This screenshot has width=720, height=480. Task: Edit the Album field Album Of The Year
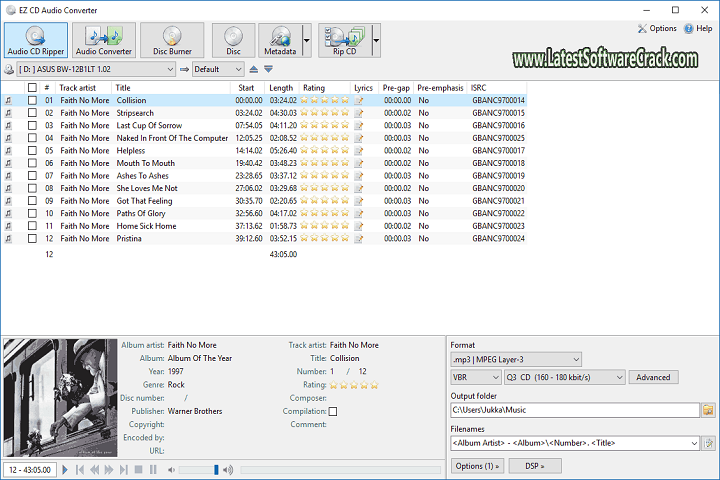(200, 358)
